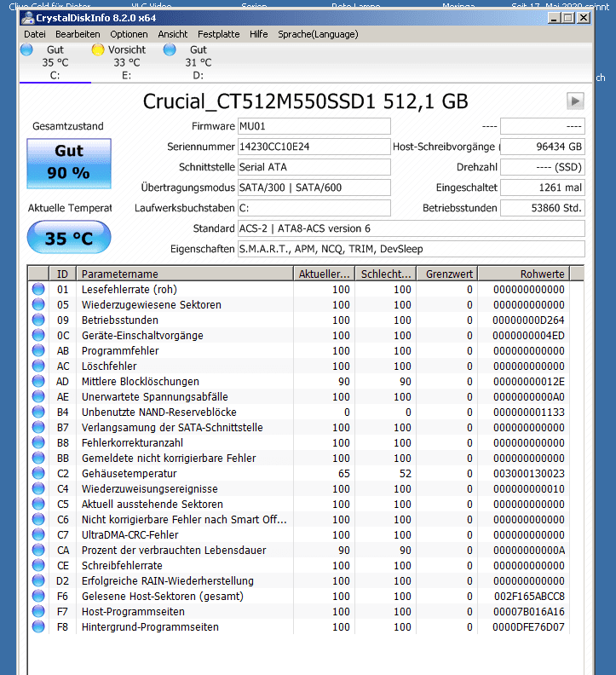This screenshot has height=675, width=616.
Task: Select the raw value 002F165ABCC8
Action: (x=529, y=597)
